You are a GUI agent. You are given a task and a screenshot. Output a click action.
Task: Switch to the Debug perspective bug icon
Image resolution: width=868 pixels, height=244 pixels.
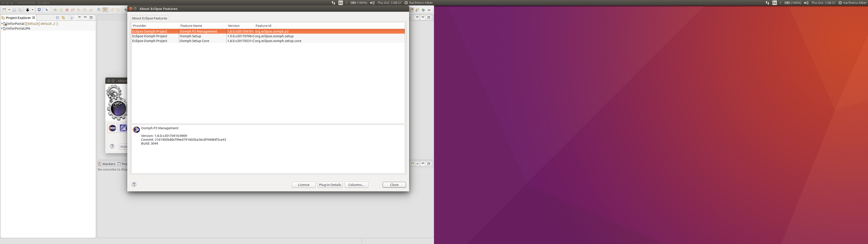coord(424,10)
